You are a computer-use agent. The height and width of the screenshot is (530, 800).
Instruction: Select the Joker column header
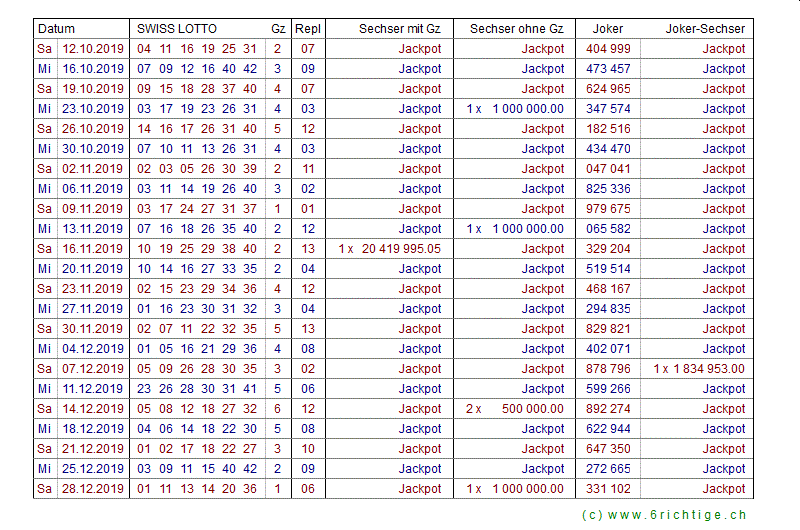(x=607, y=29)
